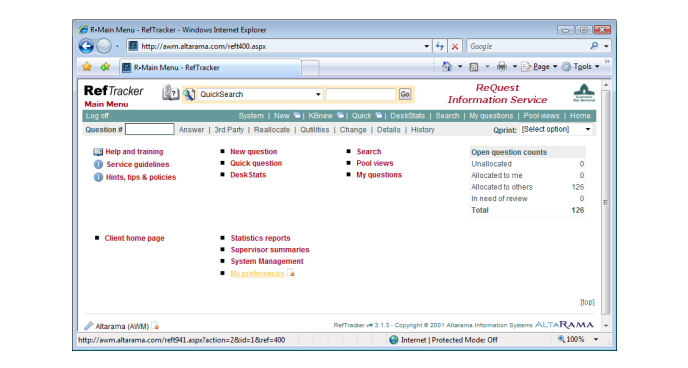Click the Google search magnifier icon

point(594,46)
